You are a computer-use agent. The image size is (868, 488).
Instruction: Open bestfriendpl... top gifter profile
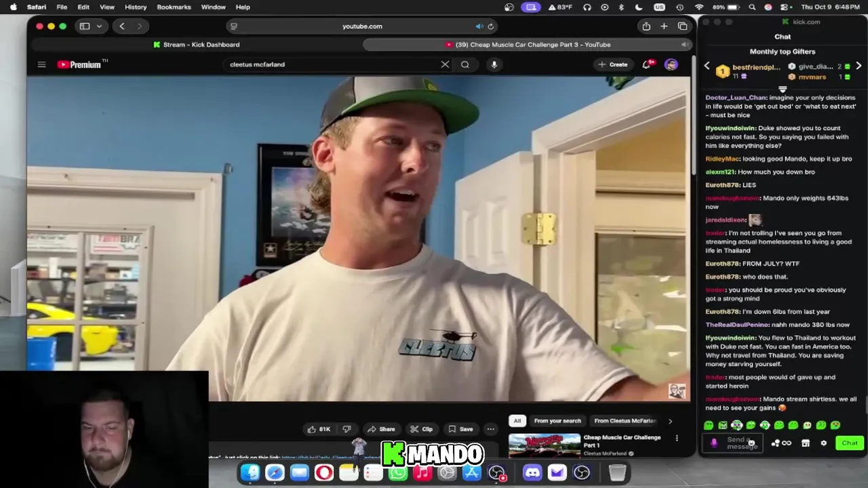(x=756, y=67)
